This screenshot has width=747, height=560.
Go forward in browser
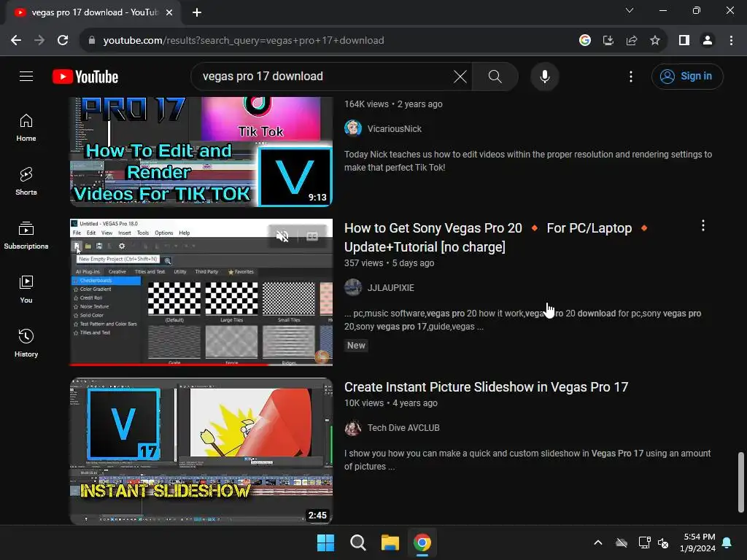tap(39, 41)
